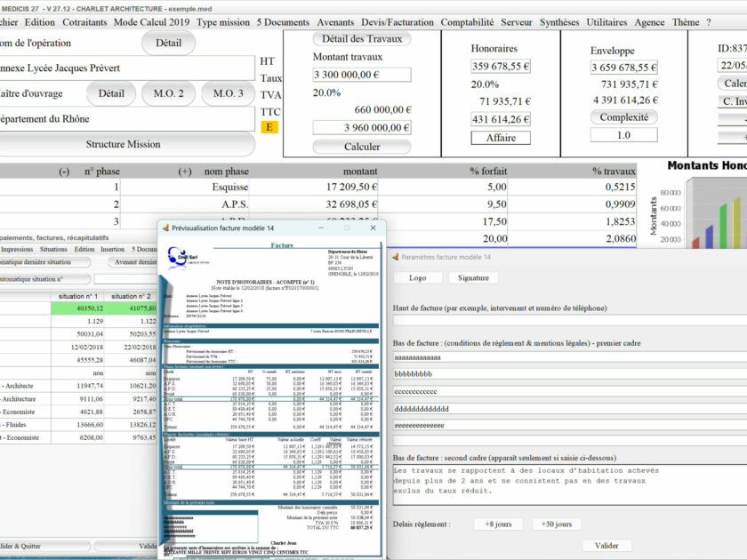Click the 32 698,05 € montant cell
The width and height of the screenshot is (747, 560).
point(314,204)
